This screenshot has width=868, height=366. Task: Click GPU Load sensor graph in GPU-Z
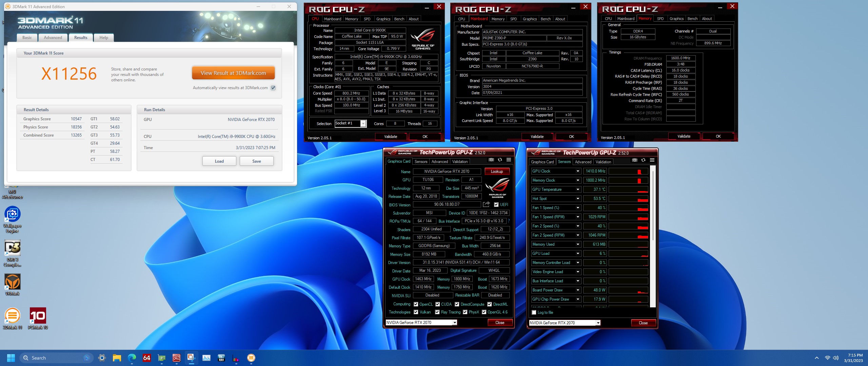[628, 253]
